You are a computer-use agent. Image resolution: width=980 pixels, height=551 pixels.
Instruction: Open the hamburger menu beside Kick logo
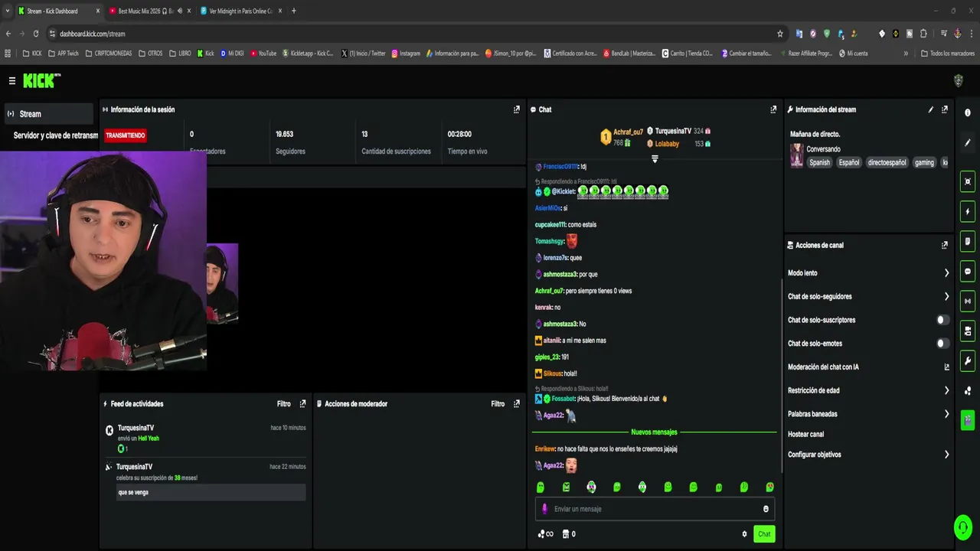pos(11,80)
